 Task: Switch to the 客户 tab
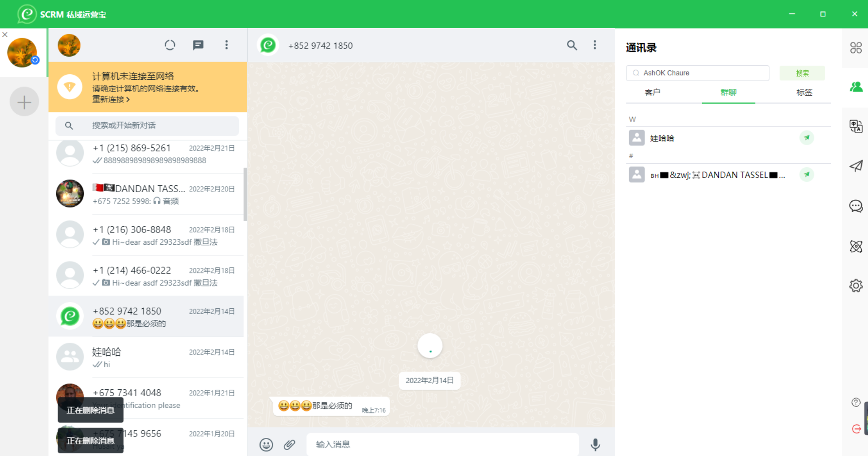[x=652, y=92]
